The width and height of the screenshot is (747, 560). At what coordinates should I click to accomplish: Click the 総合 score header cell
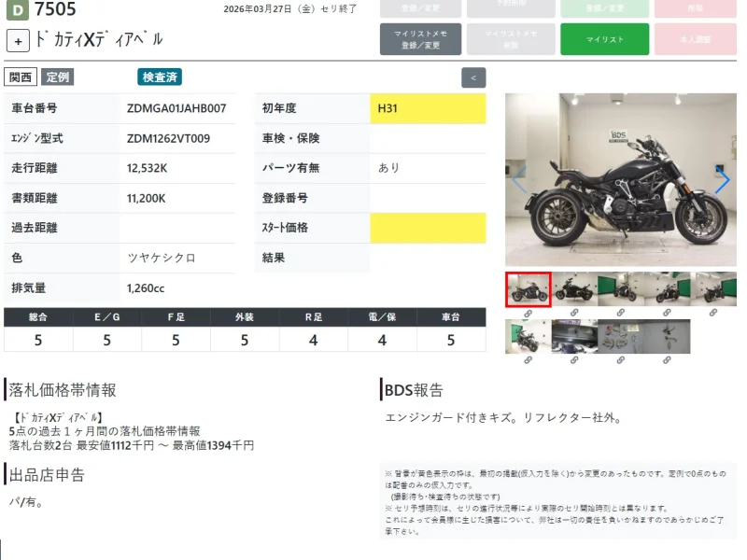click(x=38, y=317)
